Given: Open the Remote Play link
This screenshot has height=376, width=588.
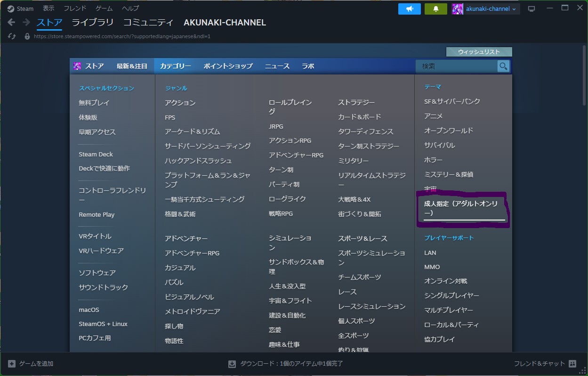Looking at the screenshot, I should click(97, 214).
